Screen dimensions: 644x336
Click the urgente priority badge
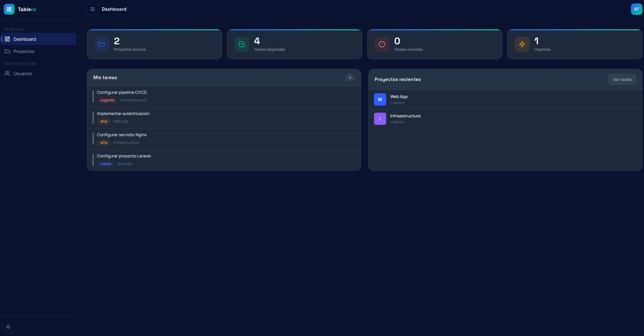(107, 100)
